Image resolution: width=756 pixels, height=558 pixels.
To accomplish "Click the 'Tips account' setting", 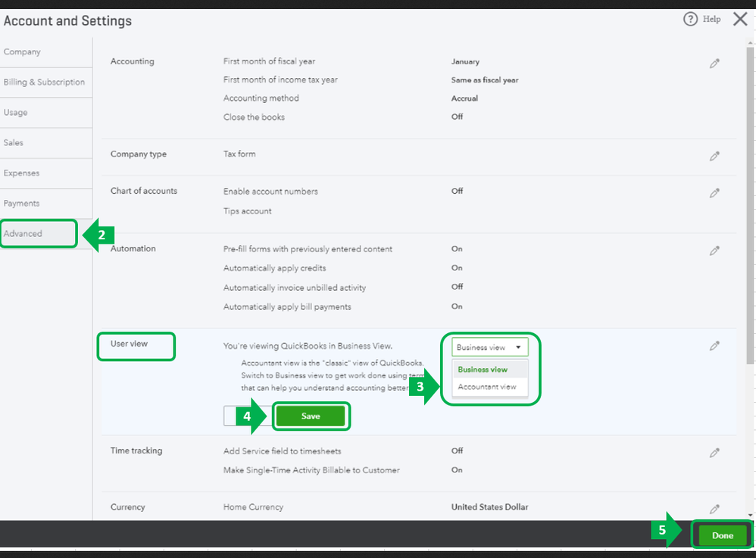I will pos(248,211).
